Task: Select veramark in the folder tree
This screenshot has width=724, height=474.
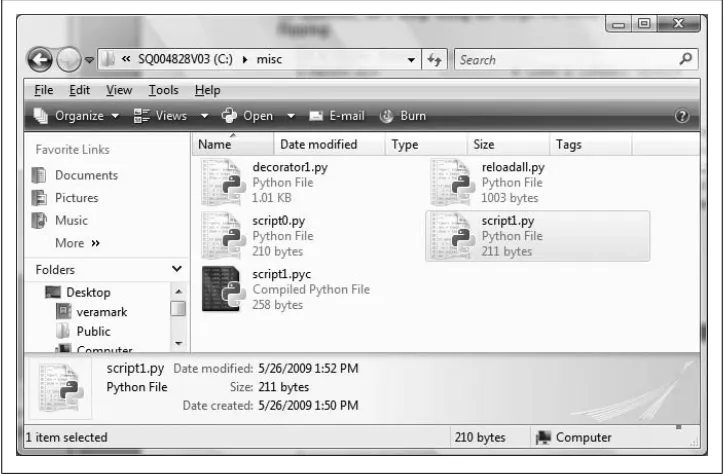Action: click(102, 312)
